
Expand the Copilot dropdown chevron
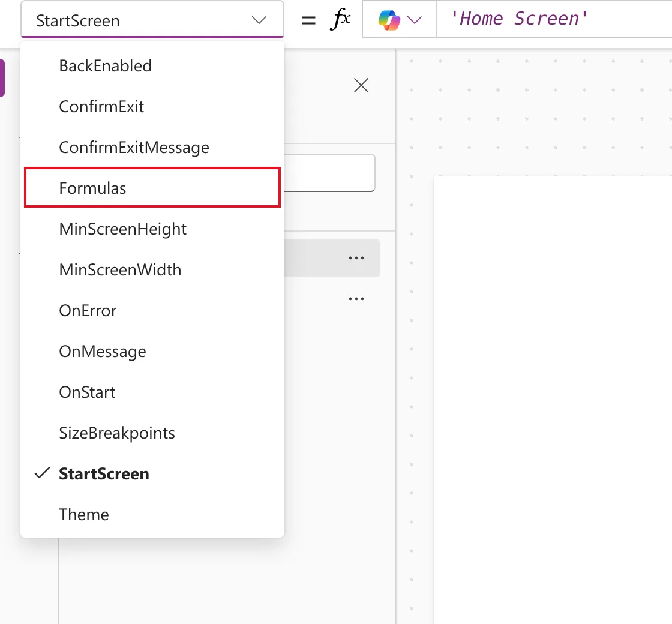[x=415, y=20]
